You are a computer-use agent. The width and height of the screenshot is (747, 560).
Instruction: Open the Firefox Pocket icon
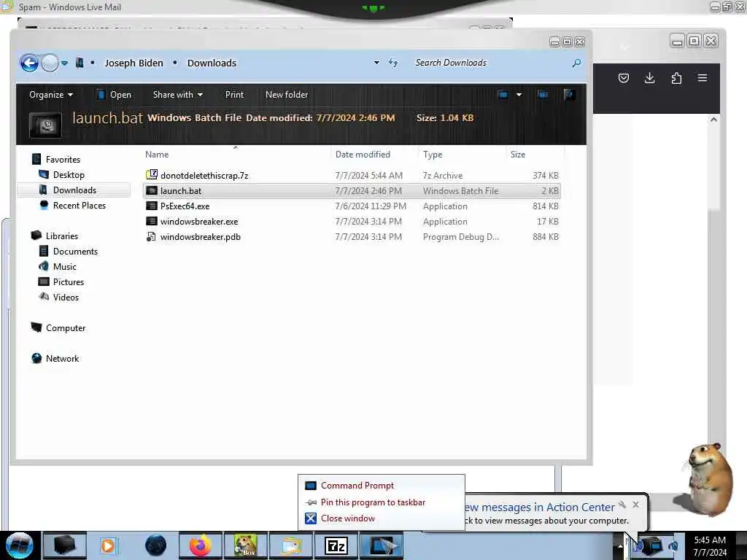[623, 78]
